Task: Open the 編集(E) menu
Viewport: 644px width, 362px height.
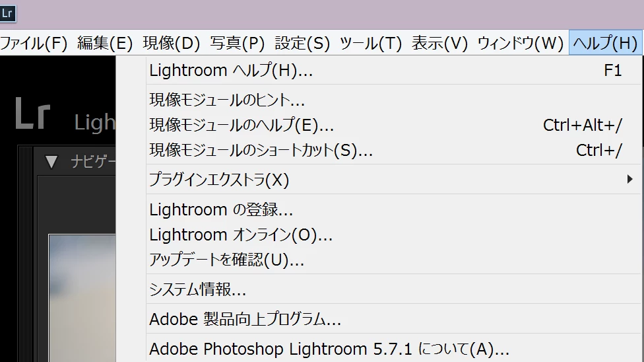Action: pos(105,43)
